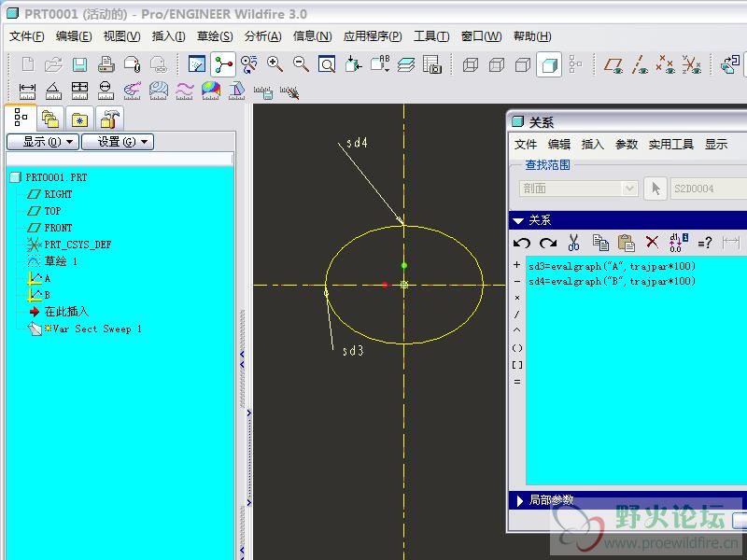
Task: Open the View manager icon
Action: click(x=432, y=64)
